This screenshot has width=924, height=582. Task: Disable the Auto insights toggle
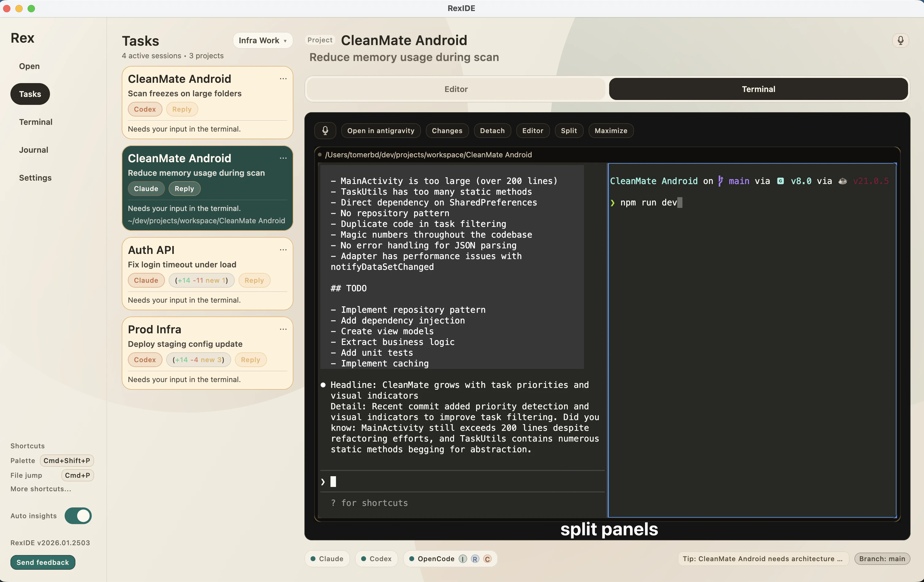[x=78, y=515]
